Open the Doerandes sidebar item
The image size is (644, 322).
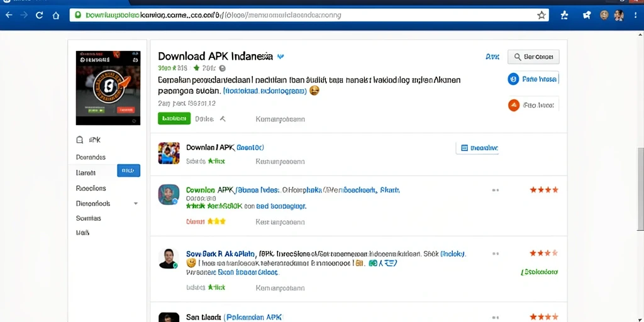91,157
